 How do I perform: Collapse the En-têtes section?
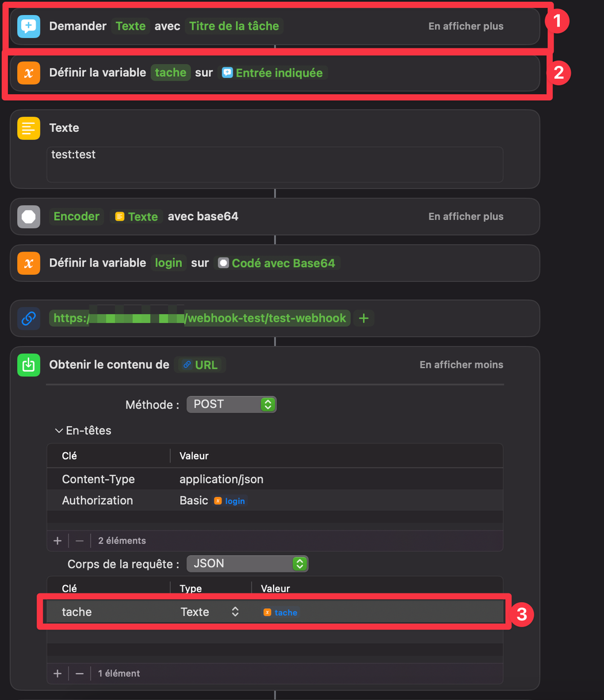[59, 431]
